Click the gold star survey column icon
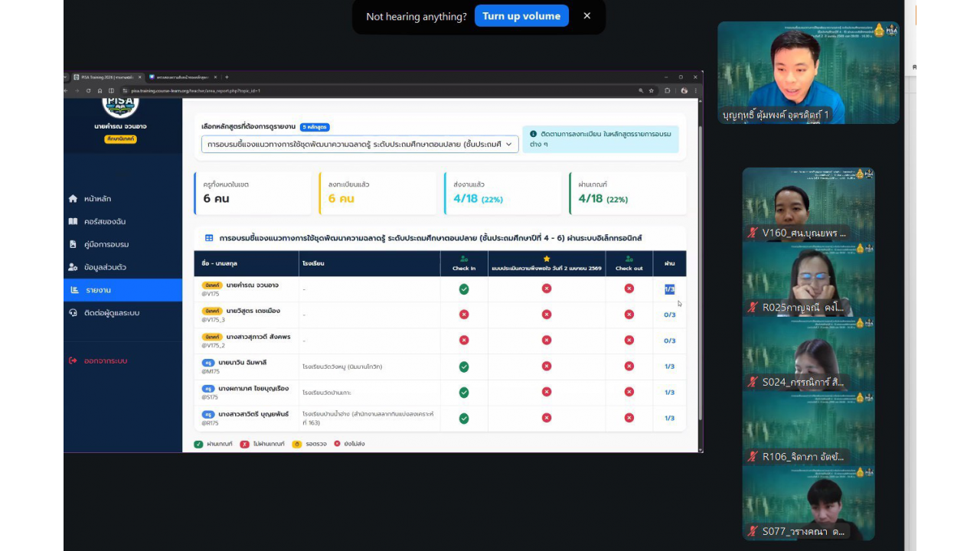 (x=547, y=259)
